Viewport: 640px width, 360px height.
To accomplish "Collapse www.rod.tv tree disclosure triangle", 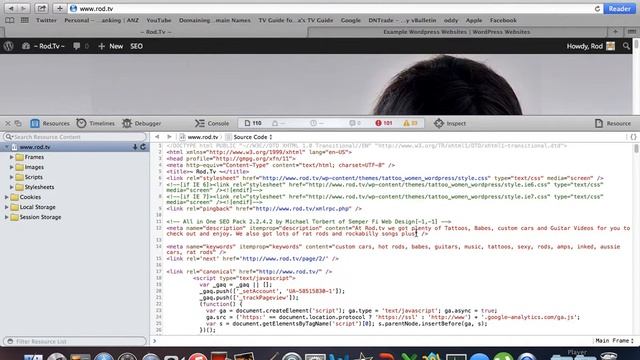I will [7, 147].
